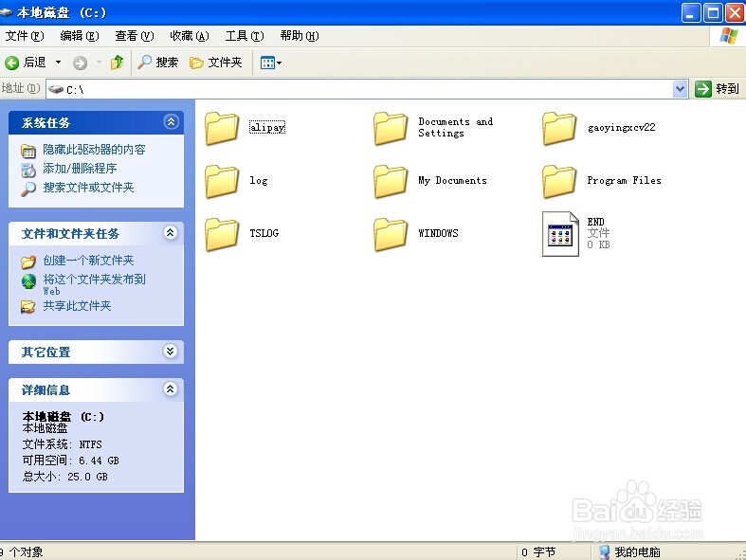Select the log folder icon

click(x=222, y=181)
